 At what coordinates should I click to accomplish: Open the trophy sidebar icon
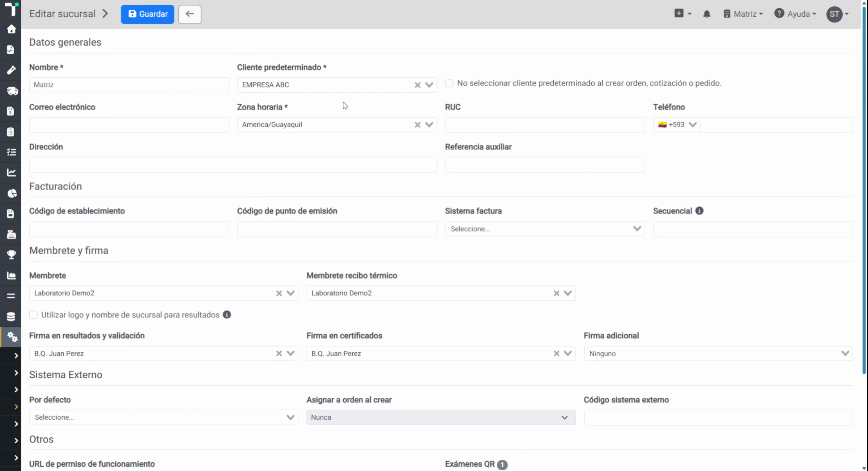[x=11, y=255]
